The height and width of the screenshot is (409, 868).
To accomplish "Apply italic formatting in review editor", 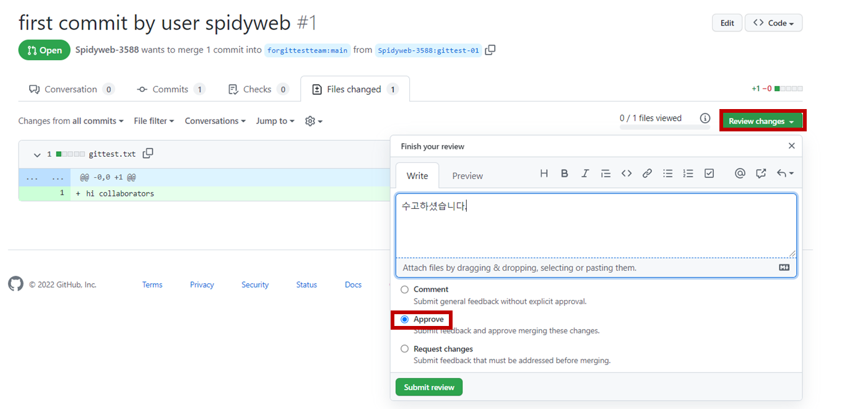I will pyautogui.click(x=585, y=174).
